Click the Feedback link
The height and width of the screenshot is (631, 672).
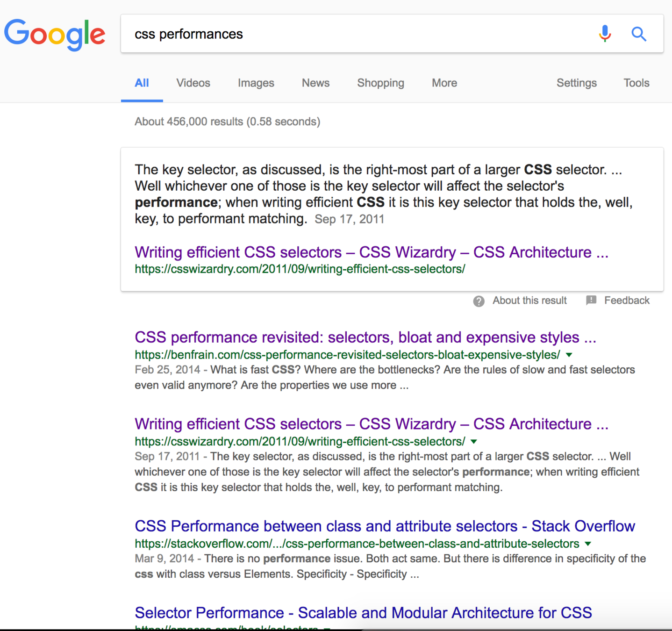click(x=627, y=301)
